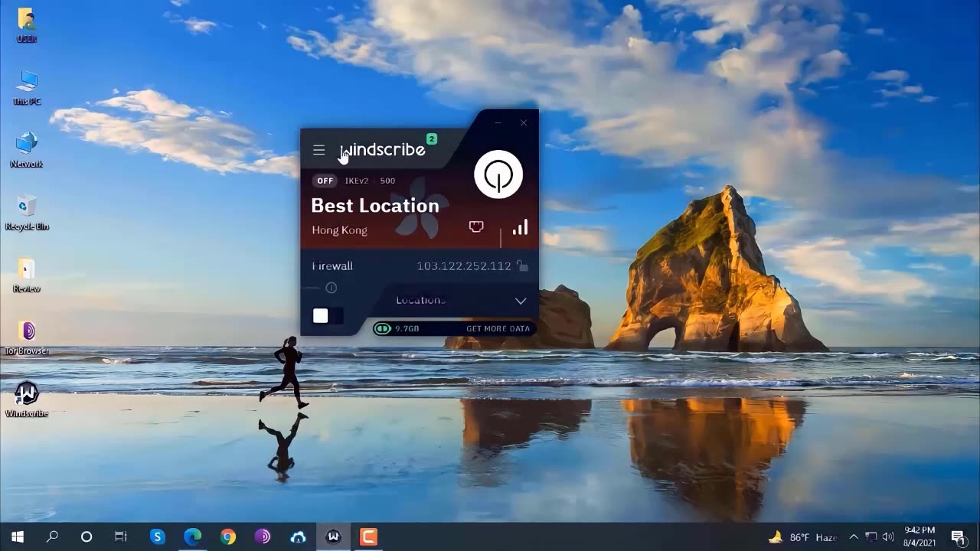
Task: Show hidden system tray icons
Action: [854, 537]
